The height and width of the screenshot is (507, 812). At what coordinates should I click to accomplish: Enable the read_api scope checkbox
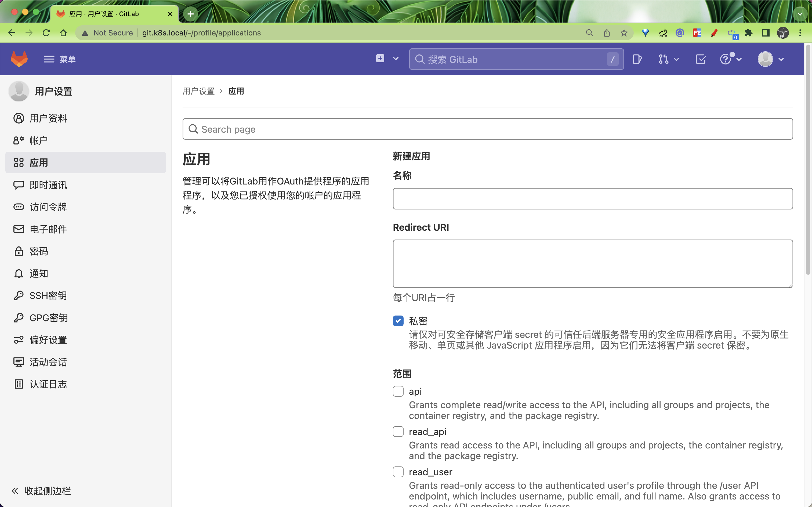pos(399,431)
